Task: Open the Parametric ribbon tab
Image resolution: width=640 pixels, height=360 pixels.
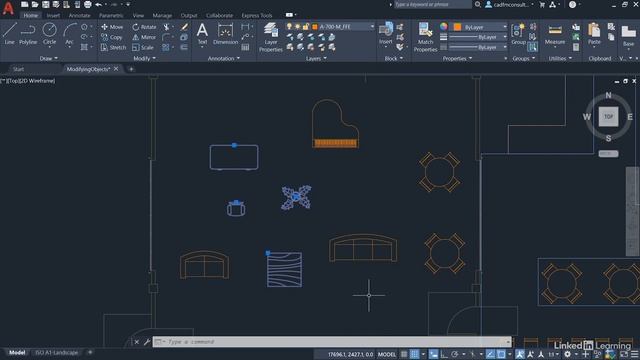Action: (x=111, y=16)
